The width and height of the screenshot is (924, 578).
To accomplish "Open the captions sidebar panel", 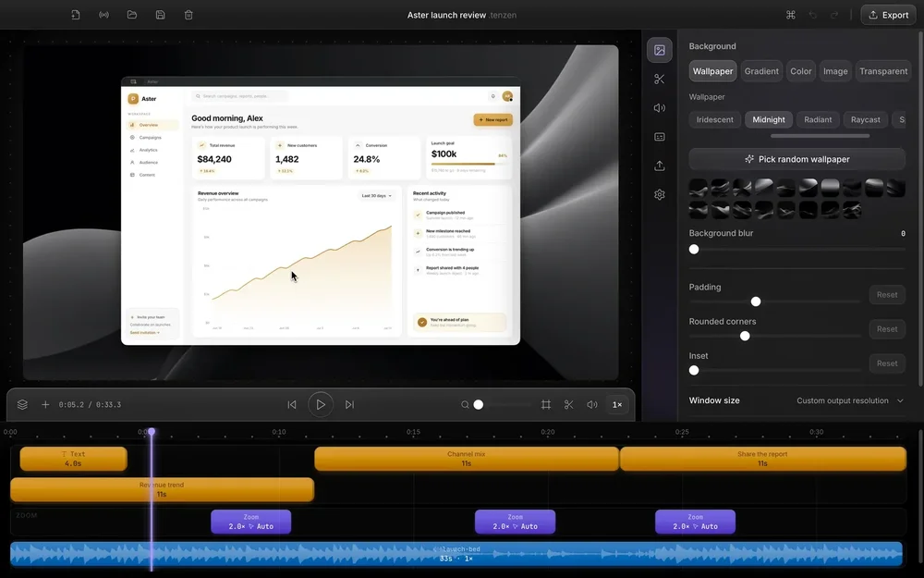I will 660,137.
